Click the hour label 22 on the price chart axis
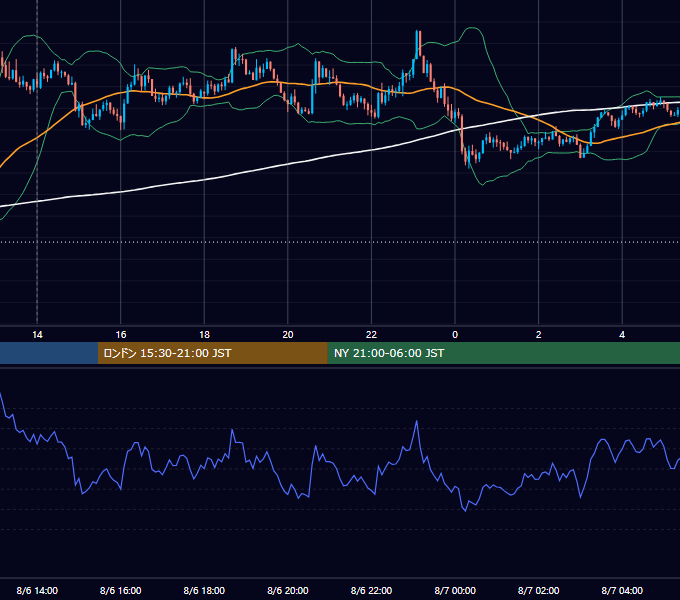 371,335
